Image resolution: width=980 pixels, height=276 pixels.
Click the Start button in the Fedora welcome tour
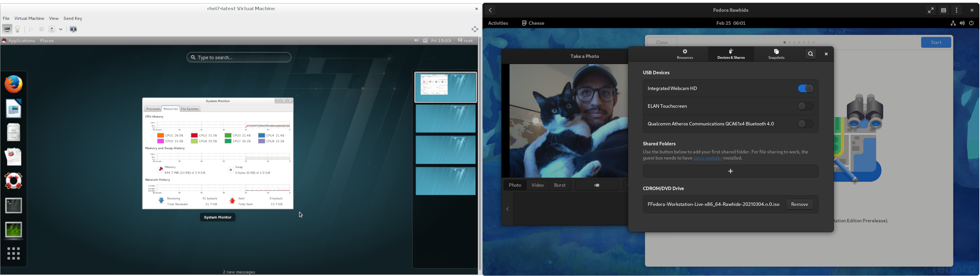936,42
